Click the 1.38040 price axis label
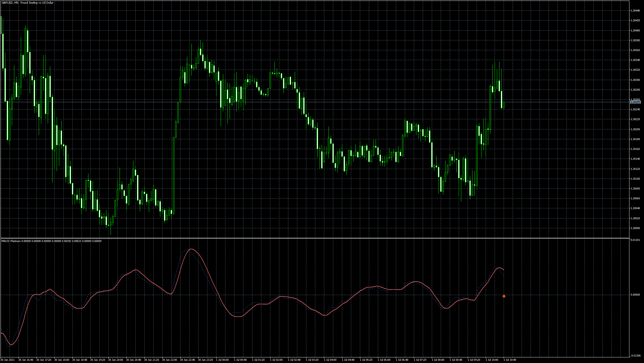Image resolution: width=644 pixels, height=363 pixels. 635,208
